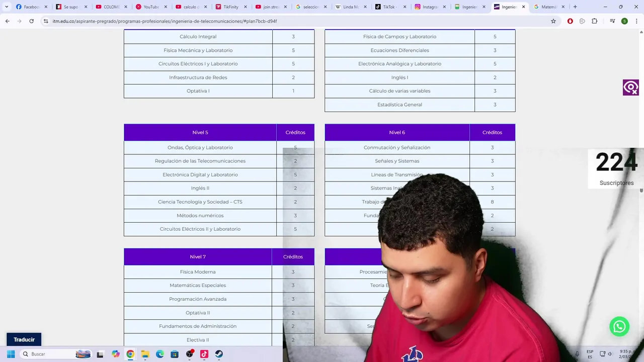
Task: Click 'Infraestructura de Redes' cell
Action: pos(198,77)
